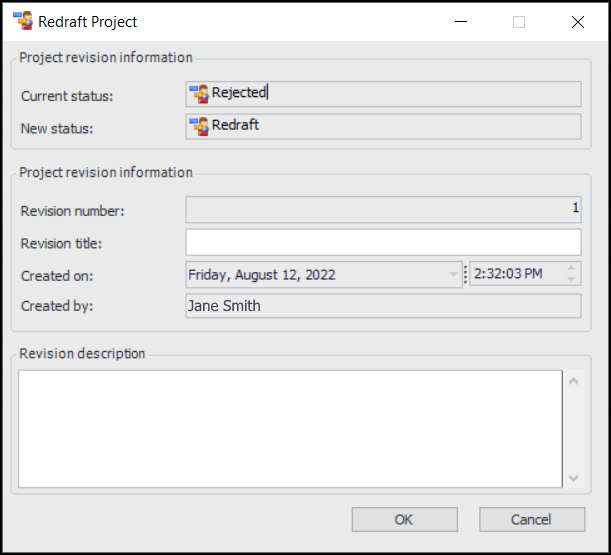
Task: Decrease the time with spinner down arrow
Action: [x=572, y=280]
